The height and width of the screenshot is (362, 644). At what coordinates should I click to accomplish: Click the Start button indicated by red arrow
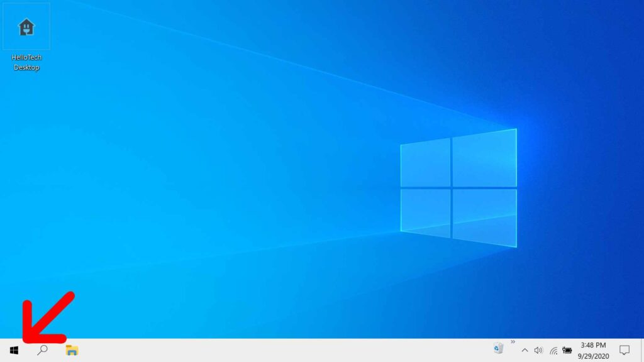click(13, 350)
